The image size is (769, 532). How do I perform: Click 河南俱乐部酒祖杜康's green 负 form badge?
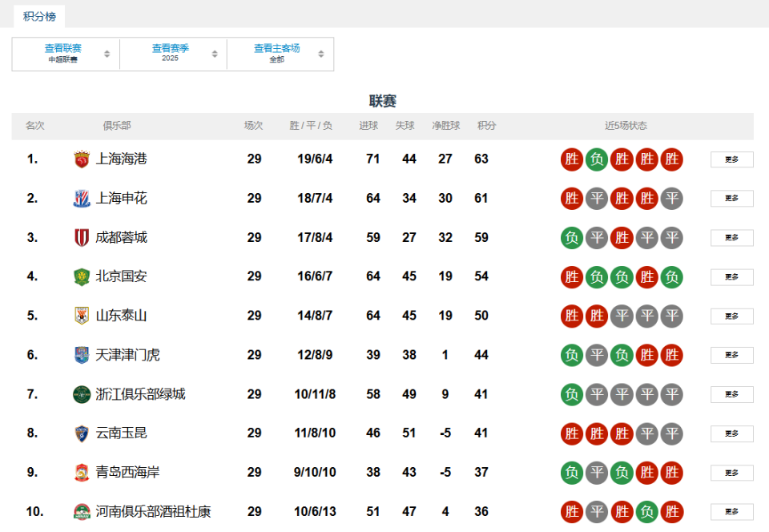[647, 512]
